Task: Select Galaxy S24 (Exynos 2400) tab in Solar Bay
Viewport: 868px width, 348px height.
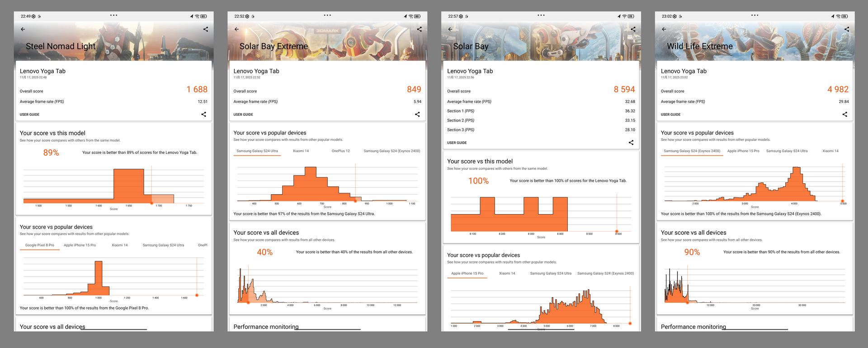Action: pyautogui.click(x=606, y=273)
